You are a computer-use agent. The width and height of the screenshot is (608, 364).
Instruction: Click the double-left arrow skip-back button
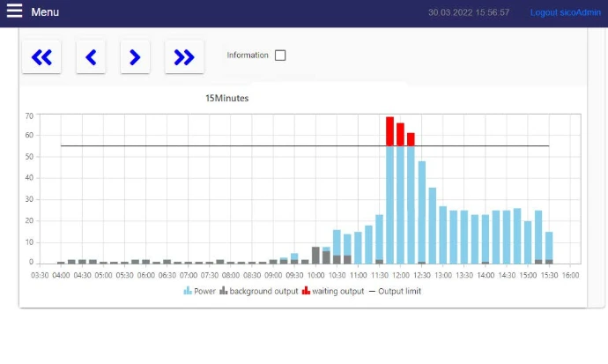(41, 57)
